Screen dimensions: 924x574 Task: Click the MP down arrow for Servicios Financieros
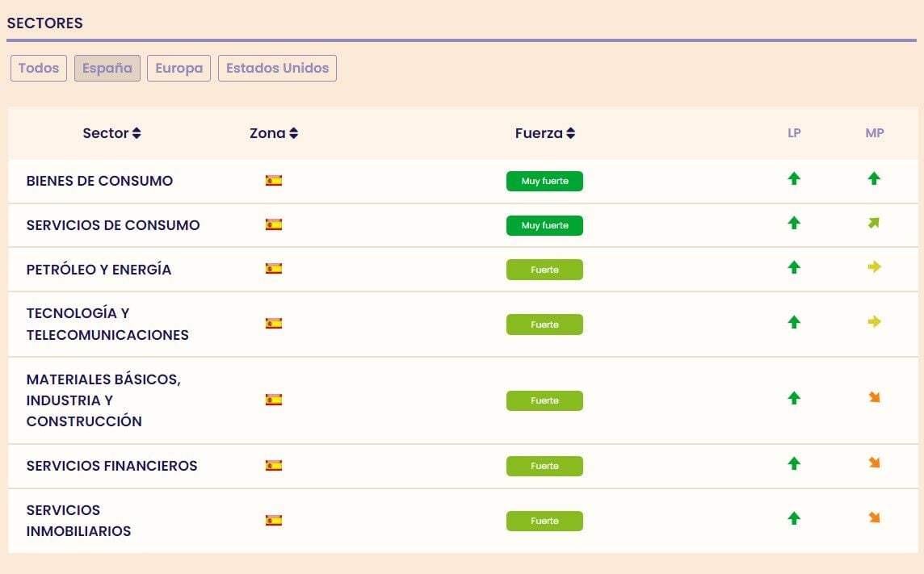874,463
